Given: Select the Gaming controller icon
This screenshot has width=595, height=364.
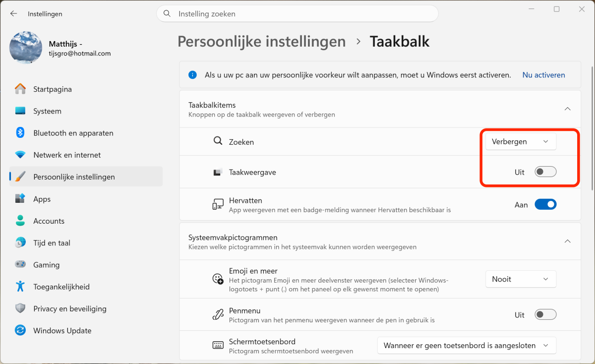Looking at the screenshot, I should (20, 265).
